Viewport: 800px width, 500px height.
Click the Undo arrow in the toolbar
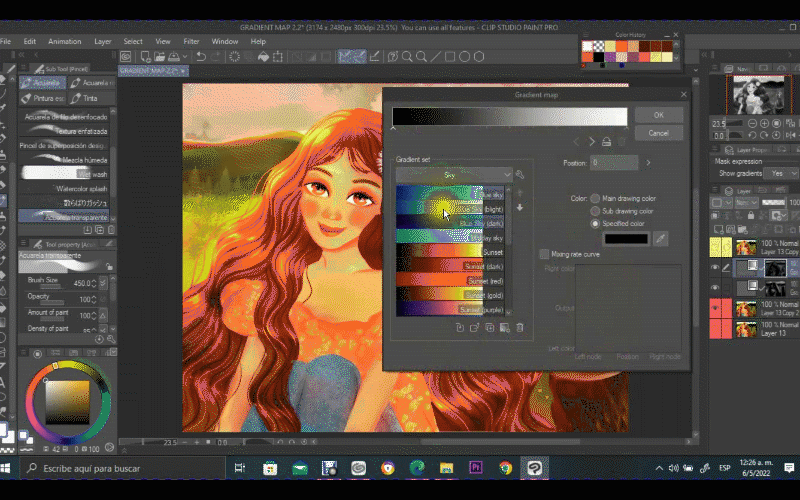(201, 57)
